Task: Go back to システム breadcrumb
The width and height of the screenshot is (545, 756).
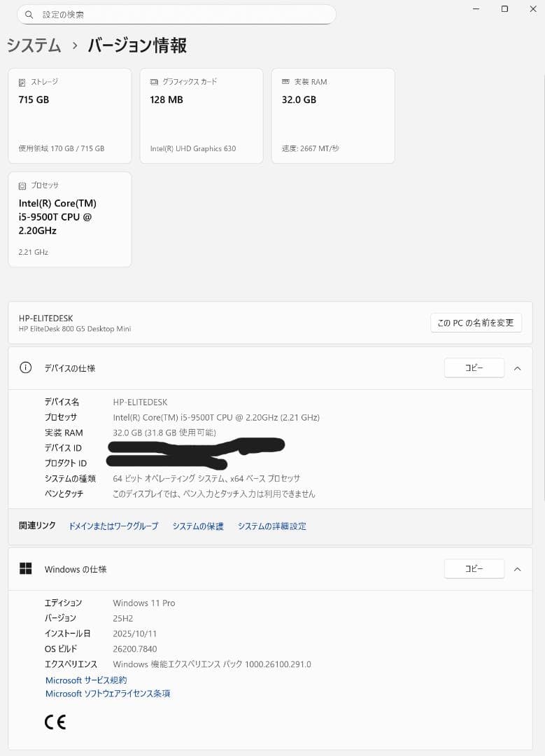Action: tap(34, 45)
